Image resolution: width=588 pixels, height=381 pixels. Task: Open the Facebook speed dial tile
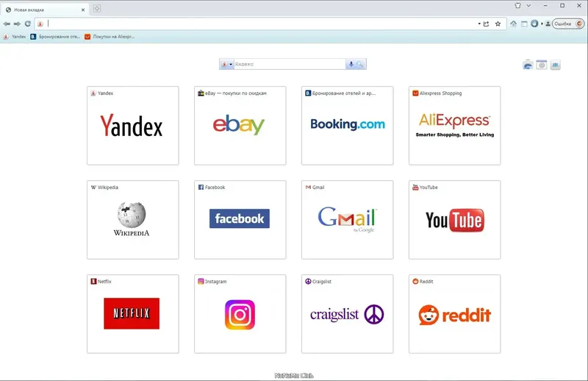[240, 220]
